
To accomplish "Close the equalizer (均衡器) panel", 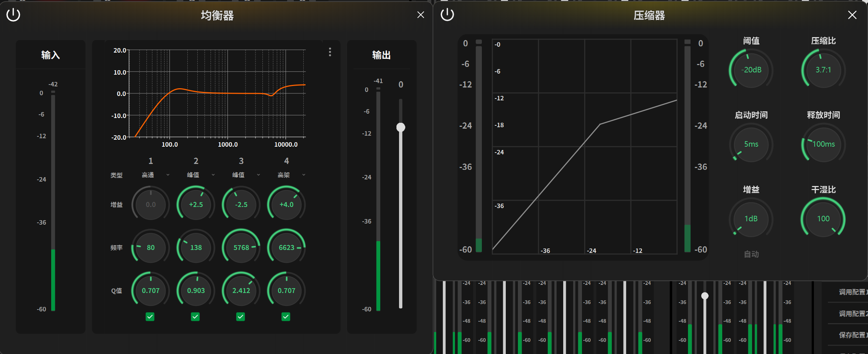I will 420,15.
